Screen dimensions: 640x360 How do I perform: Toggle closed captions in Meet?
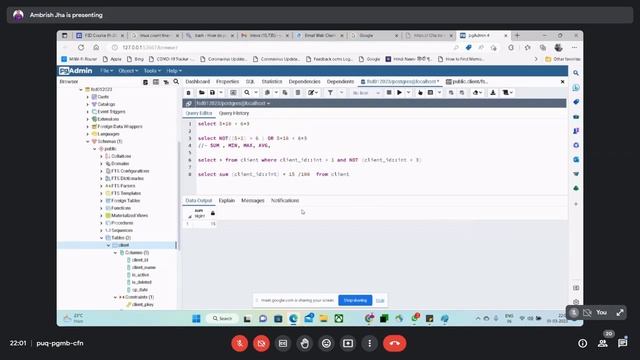coord(283,343)
